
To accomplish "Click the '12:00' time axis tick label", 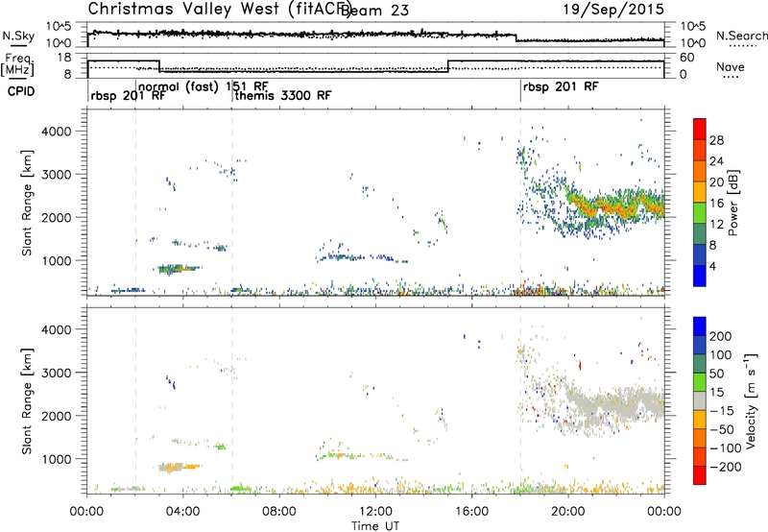I will pos(375,512).
